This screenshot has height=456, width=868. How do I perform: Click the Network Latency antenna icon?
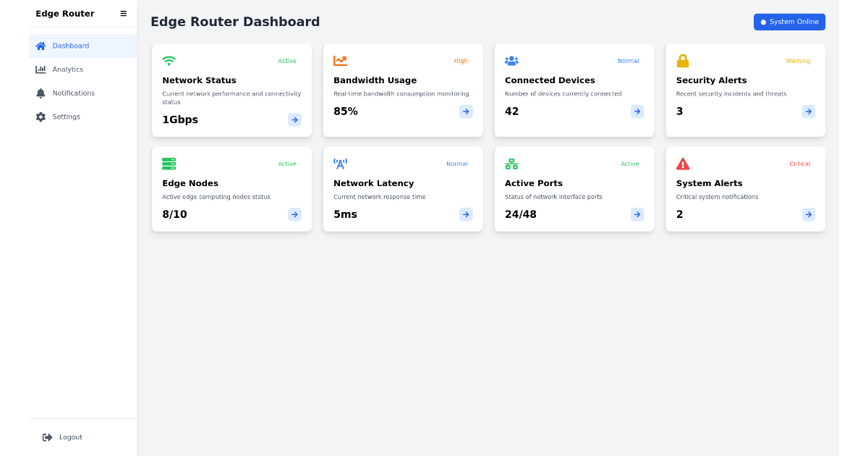pos(340,164)
